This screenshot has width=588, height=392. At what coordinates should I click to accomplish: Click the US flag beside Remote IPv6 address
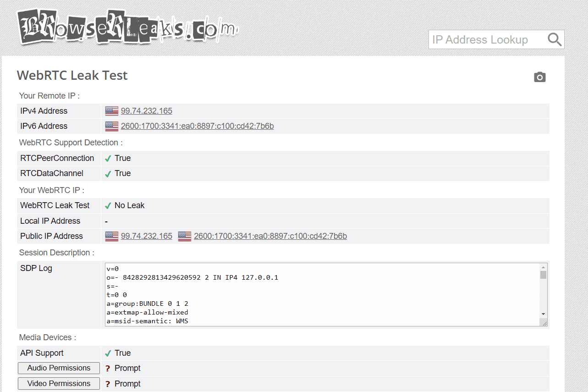pos(112,126)
